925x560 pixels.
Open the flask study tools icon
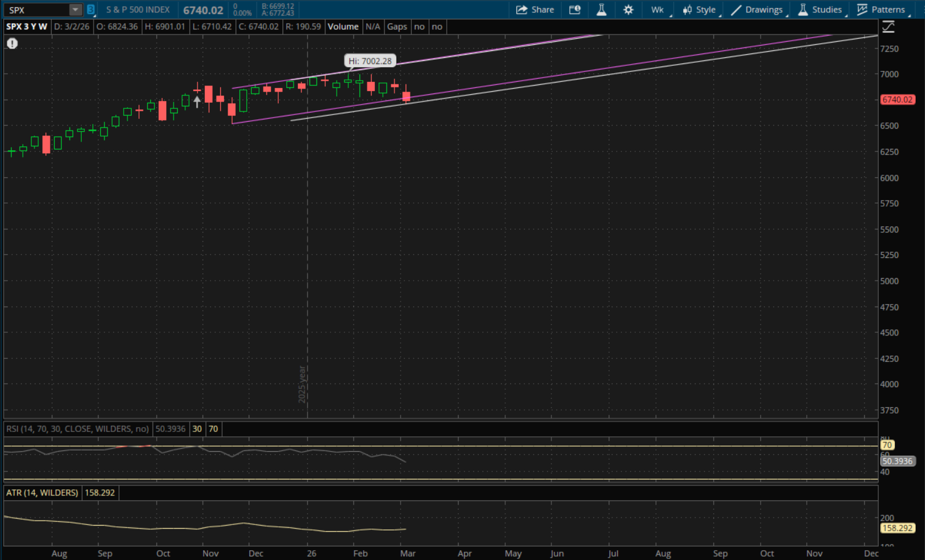tap(601, 10)
